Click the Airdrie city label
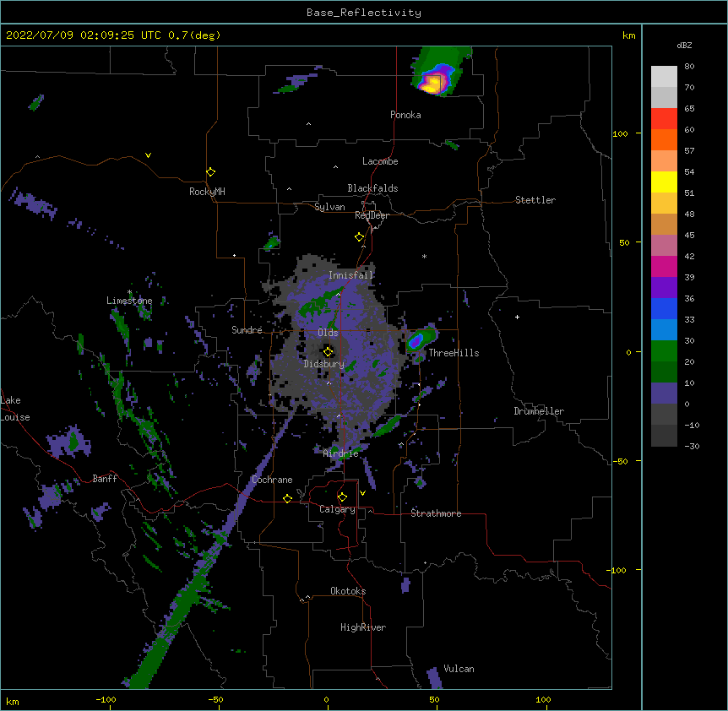Viewport: 728px width, 711px height. tap(341, 453)
